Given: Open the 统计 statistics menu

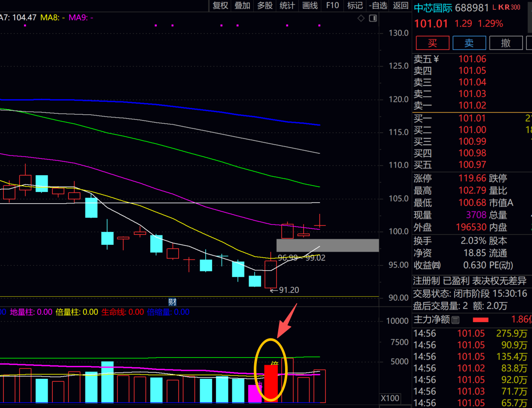Looking at the screenshot, I should point(287,6).
